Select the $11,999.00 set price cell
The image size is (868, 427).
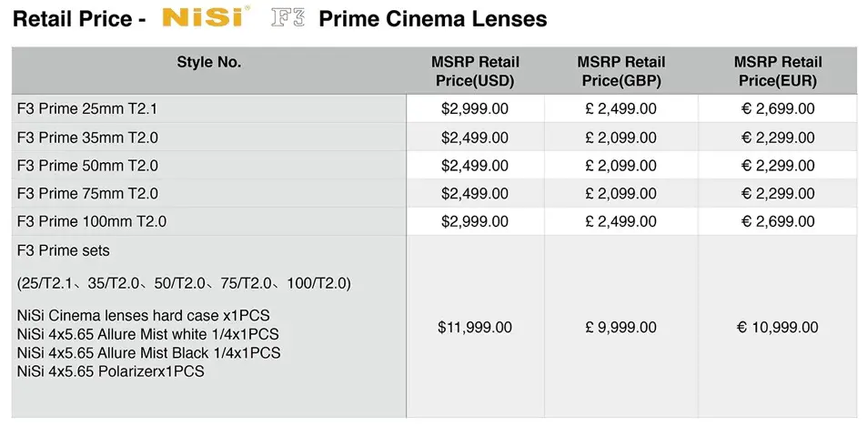(x=475, y=328)
